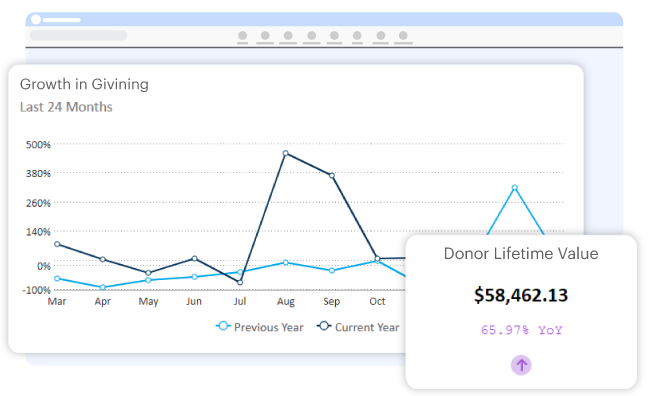
Task: Click the Last 24 Months subtitle
Action: (x=66, y=107)
